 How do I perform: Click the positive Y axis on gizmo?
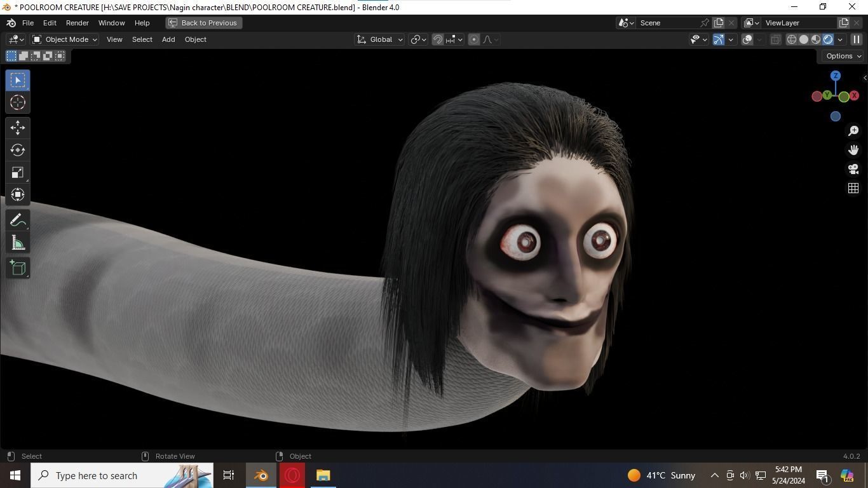coord(827,95)
